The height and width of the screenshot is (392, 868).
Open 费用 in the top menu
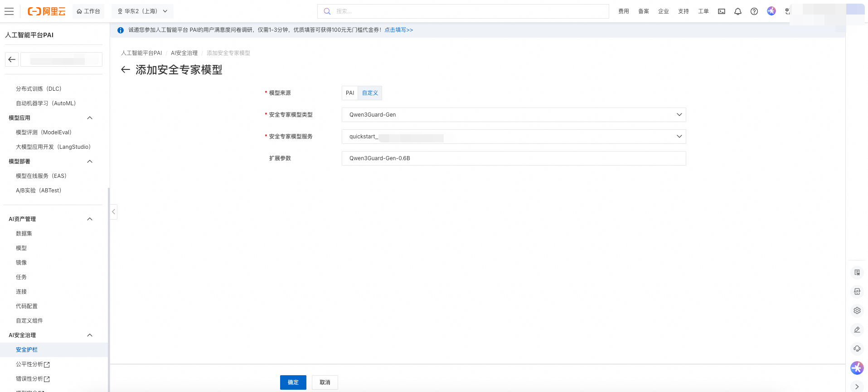[x=624, y=11]
